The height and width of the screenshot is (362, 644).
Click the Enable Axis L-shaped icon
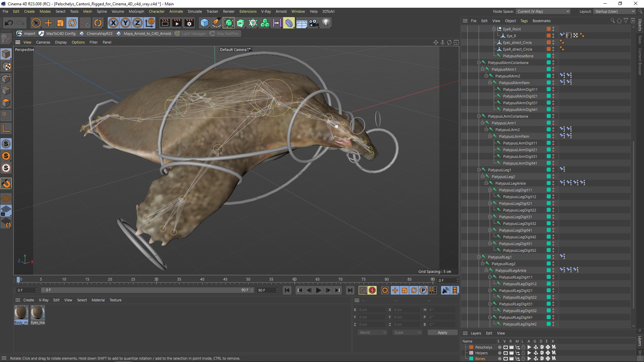[6, 128]
